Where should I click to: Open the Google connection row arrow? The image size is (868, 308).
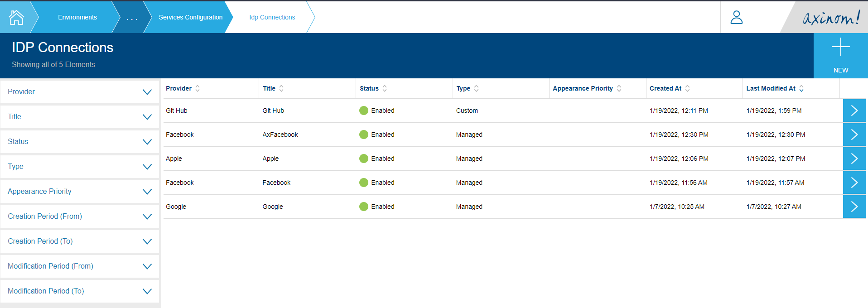point(854,207)
